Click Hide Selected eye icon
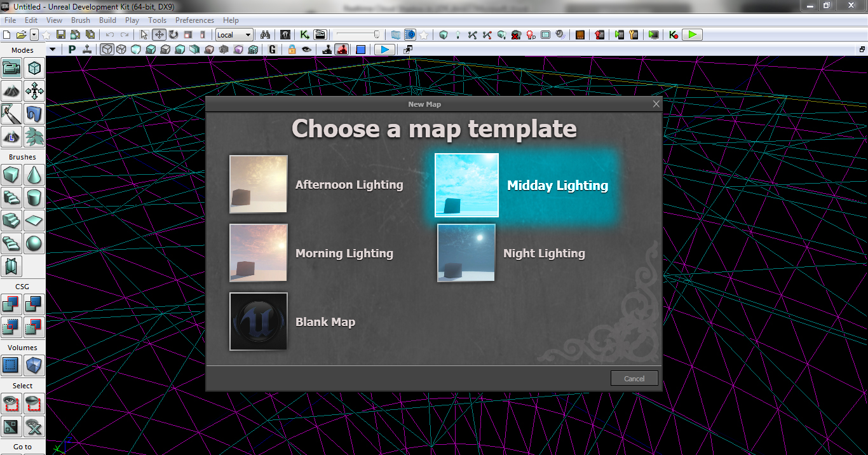Image resolution: width=868 pixels, height=455 pixels. point(34,404)
